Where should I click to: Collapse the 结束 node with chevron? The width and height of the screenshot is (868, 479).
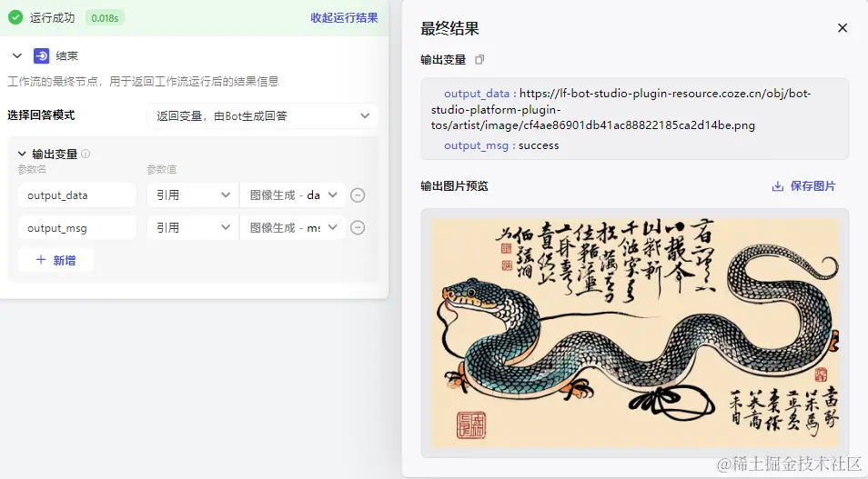click(17, 55)
